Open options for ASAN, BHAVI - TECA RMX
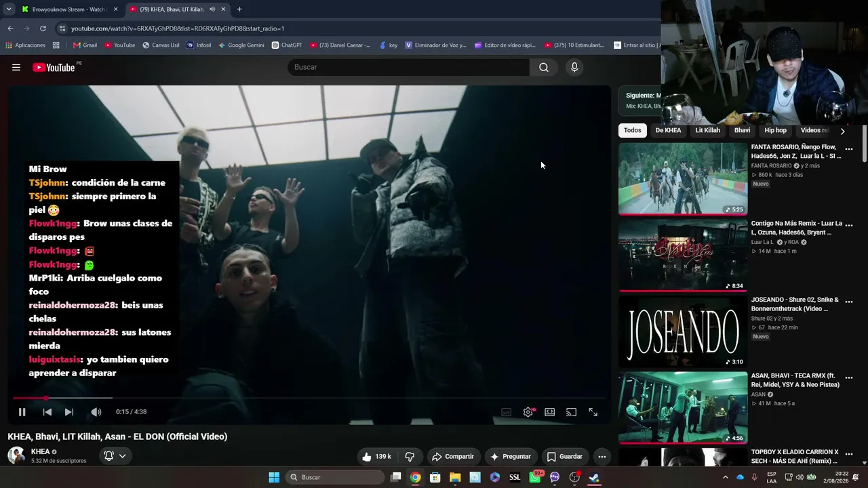Viewport: 868px width, 488px height. tap(848, 378)
